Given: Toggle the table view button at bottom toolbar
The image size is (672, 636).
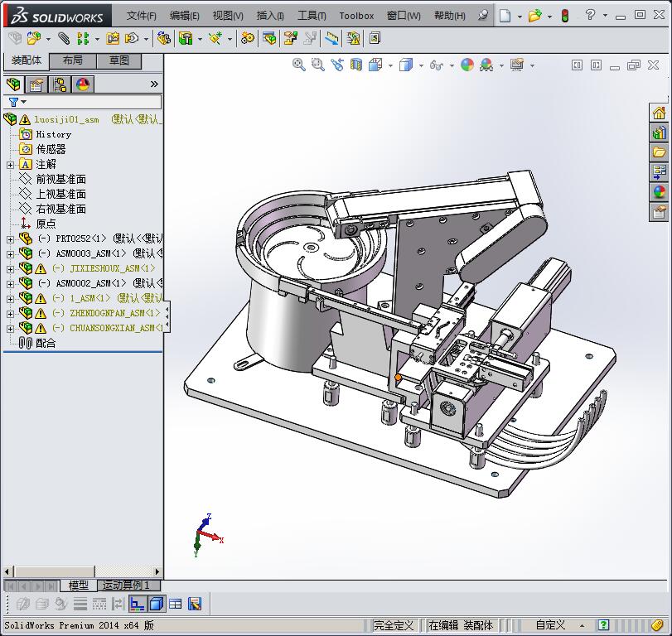Looking at the screenshot, I should point(176,604).
